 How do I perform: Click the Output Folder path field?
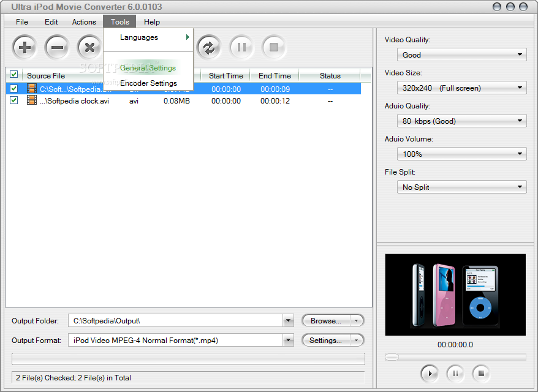click(x=175, y=321)
